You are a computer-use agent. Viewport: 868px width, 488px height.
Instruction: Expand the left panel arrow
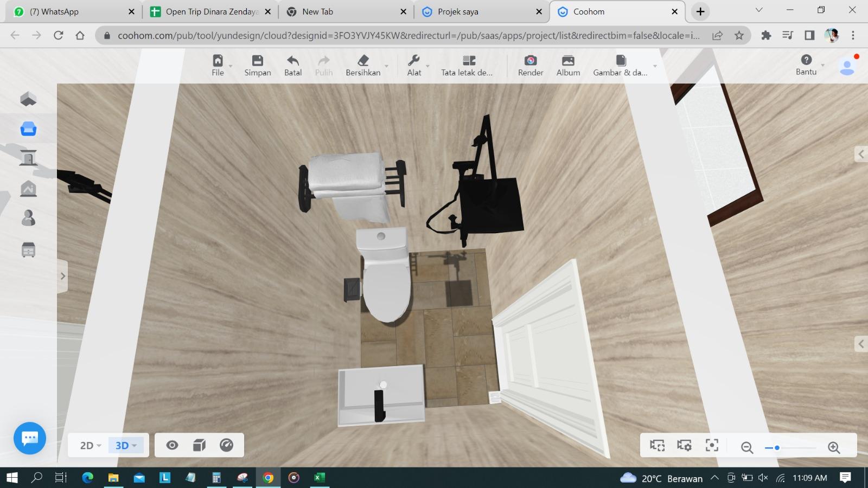click(62, 276)
